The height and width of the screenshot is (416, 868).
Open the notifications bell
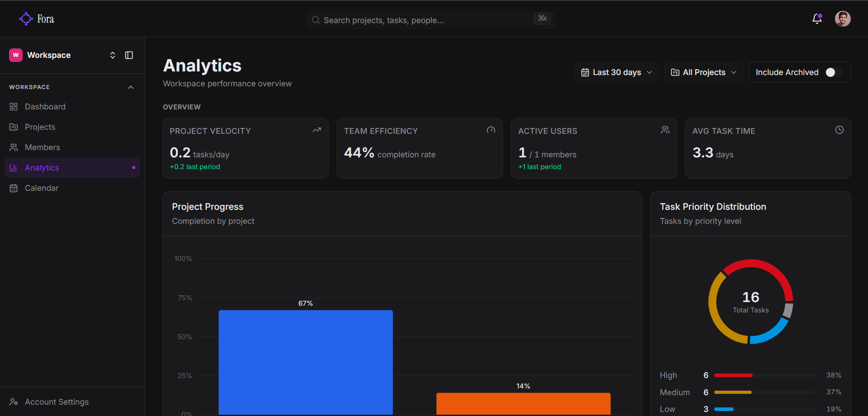(x=817, y=19)
